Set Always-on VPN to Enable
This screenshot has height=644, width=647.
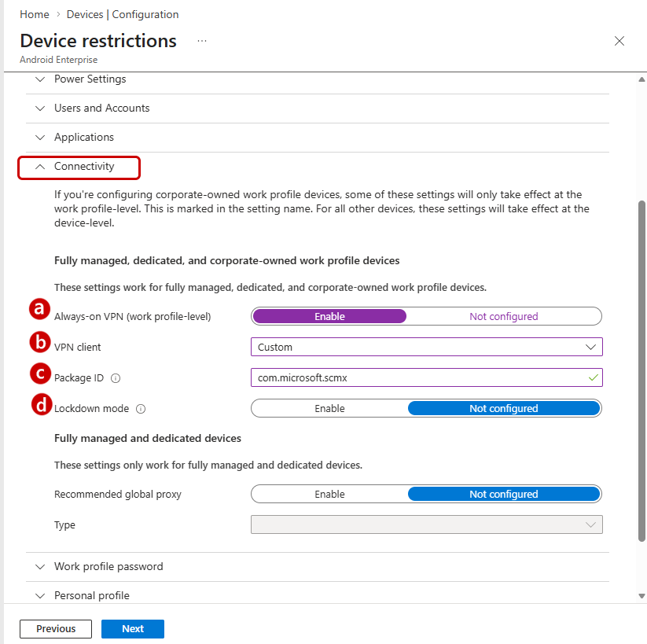329,316
